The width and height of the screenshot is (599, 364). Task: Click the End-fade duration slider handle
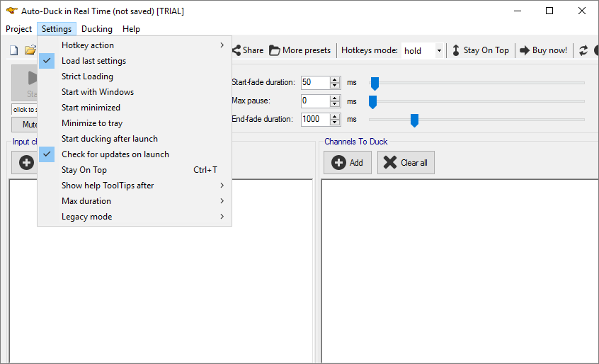pyautogui.click(x=414, y=120)
